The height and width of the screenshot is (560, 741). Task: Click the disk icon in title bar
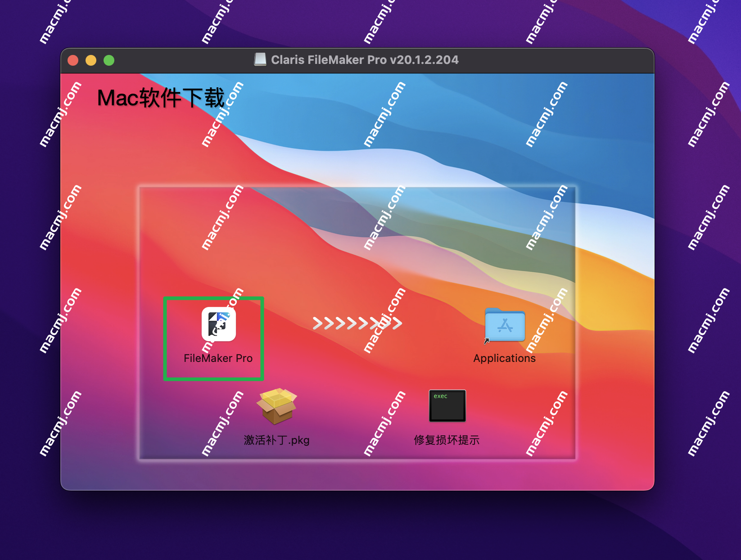260,59
